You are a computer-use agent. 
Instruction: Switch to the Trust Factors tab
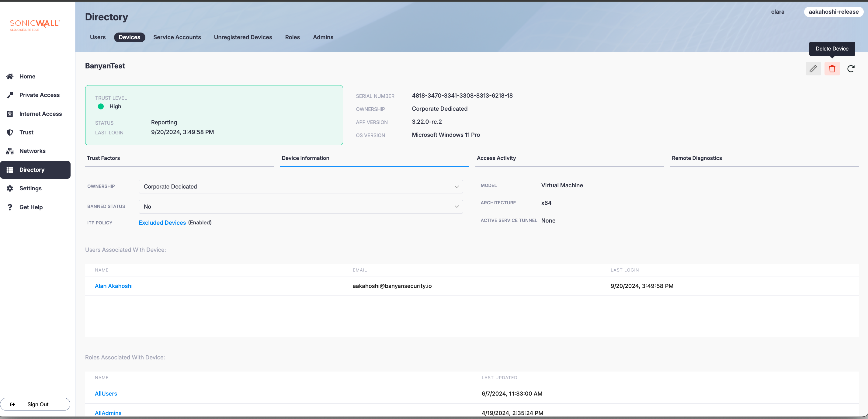click(x=103, y=158)
